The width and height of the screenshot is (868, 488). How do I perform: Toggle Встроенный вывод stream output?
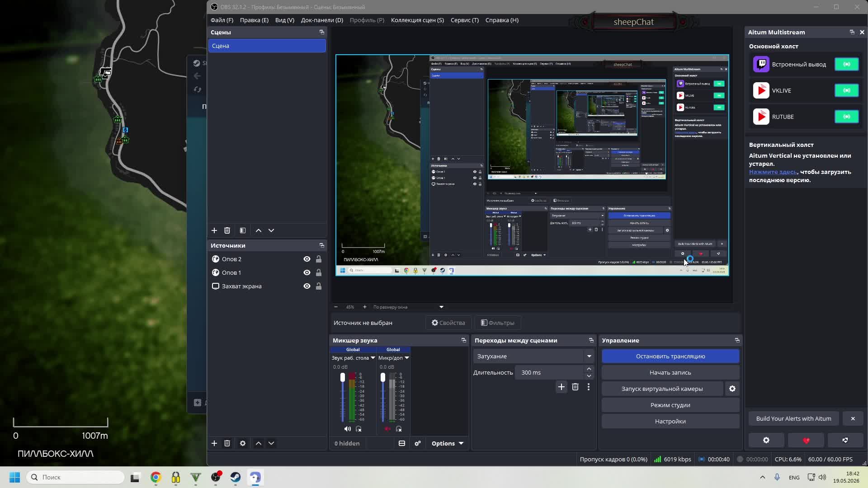(x=847, y=64)
